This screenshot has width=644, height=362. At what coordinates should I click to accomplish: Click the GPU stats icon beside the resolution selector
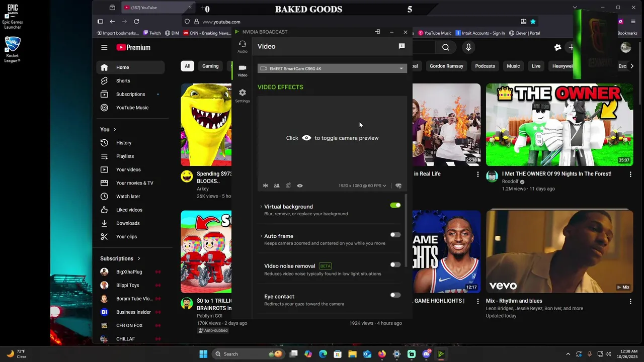click(x=398, y=186)
